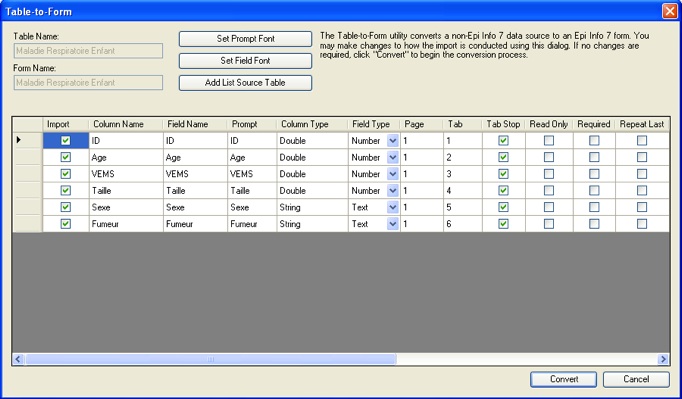
Task: Click the horizontal scrollbar left arrow
Action: point(18,359)
